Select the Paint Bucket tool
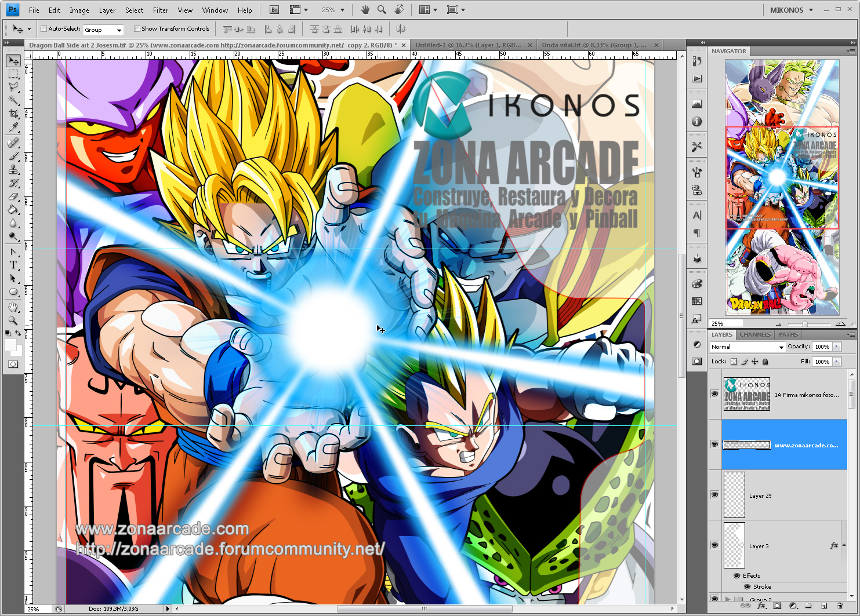The width and height of the screenshot is (860, 616). (13, 210)
